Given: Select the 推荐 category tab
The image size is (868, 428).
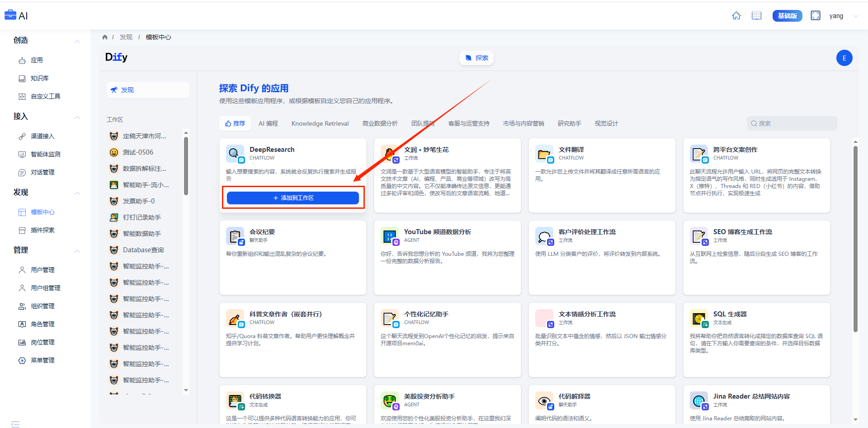Looking at the screenshot, I should point(235,123).
